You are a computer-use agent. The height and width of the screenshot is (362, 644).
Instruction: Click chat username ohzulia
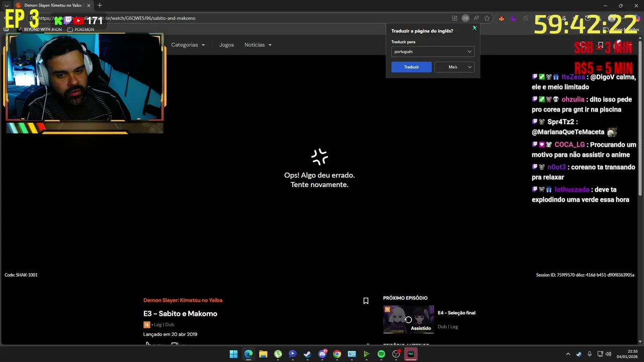[x=573, y=100]
